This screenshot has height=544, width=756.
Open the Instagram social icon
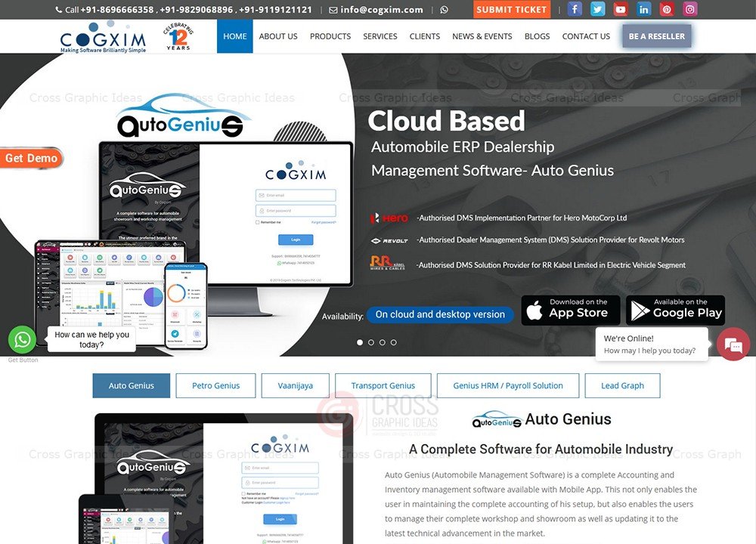(x=690, y=9)
